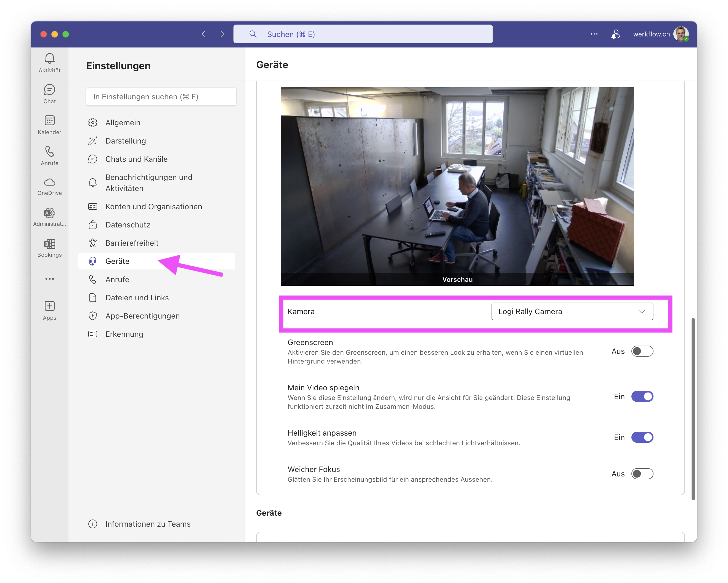The height and width of the screenshot is (583, 728).
Task: Open the Aktivität bell icon
Action: click(x=49, y=59)
